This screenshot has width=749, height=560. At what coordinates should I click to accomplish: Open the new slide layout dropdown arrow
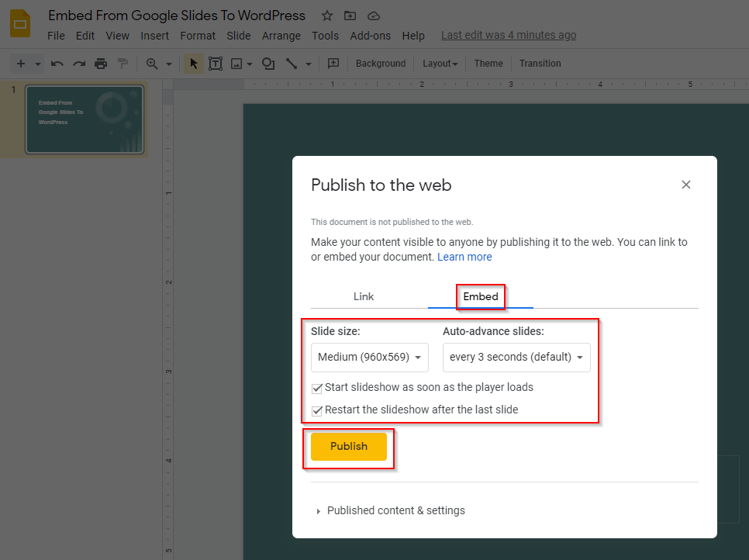pos(38,64)
